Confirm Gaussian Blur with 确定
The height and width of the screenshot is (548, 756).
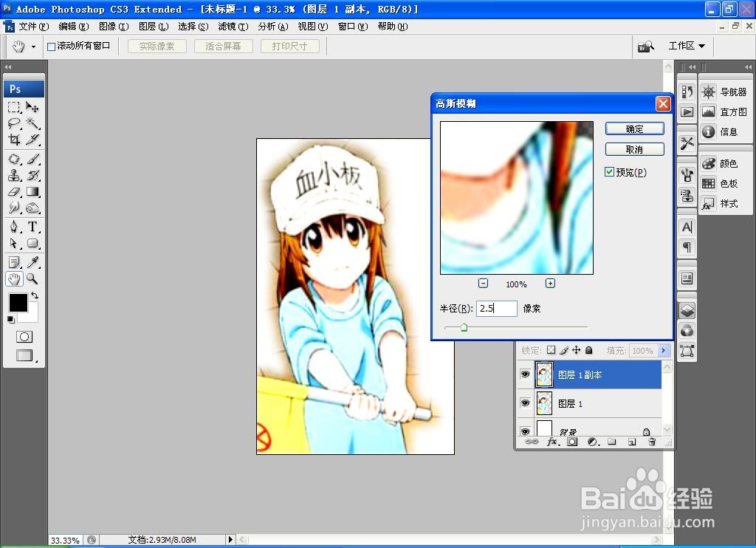(634, 129)
